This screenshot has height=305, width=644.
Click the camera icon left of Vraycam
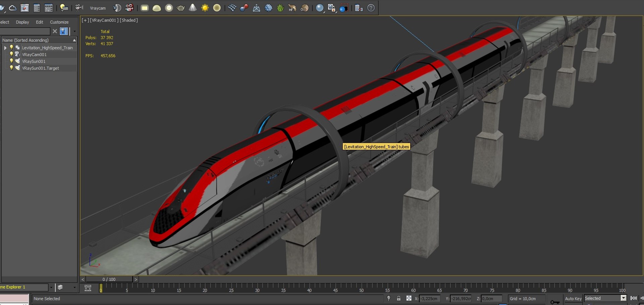tap(79, 8)
